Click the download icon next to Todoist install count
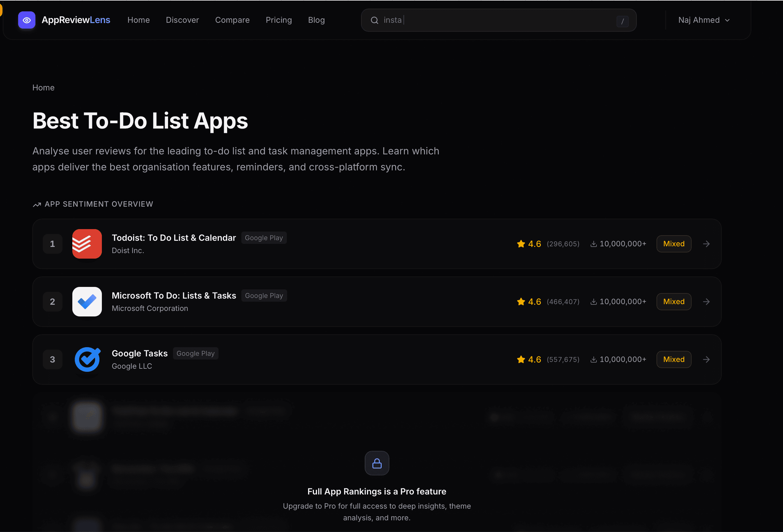 coord(594,244)
